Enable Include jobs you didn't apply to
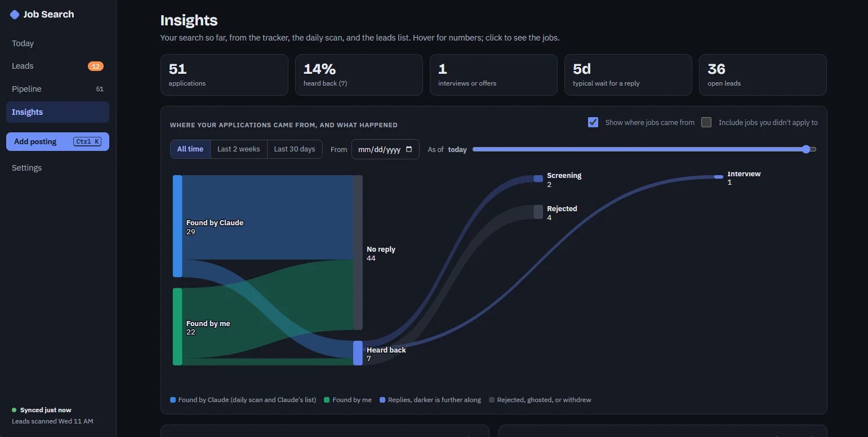Viewport: 868px width, 437px height. tap(706, 122)
